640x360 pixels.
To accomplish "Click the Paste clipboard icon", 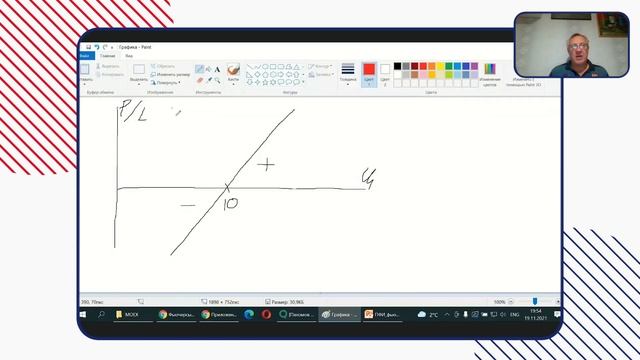I will click(85, 69).
